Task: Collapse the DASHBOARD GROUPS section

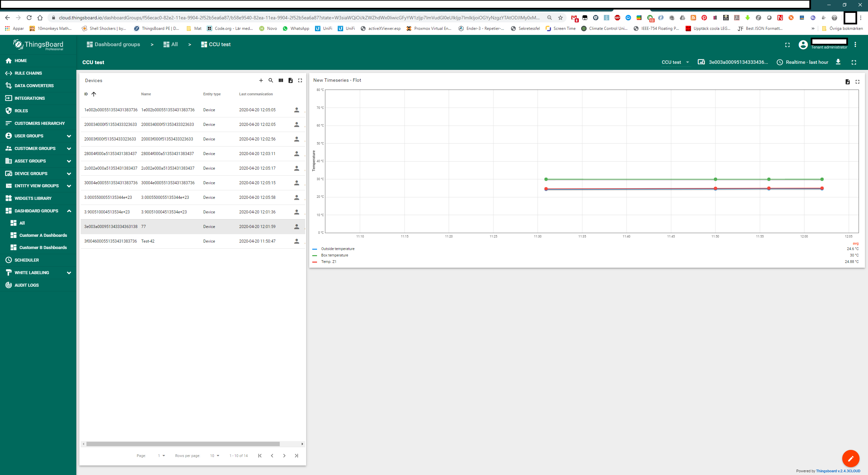Action: [69, 211]
